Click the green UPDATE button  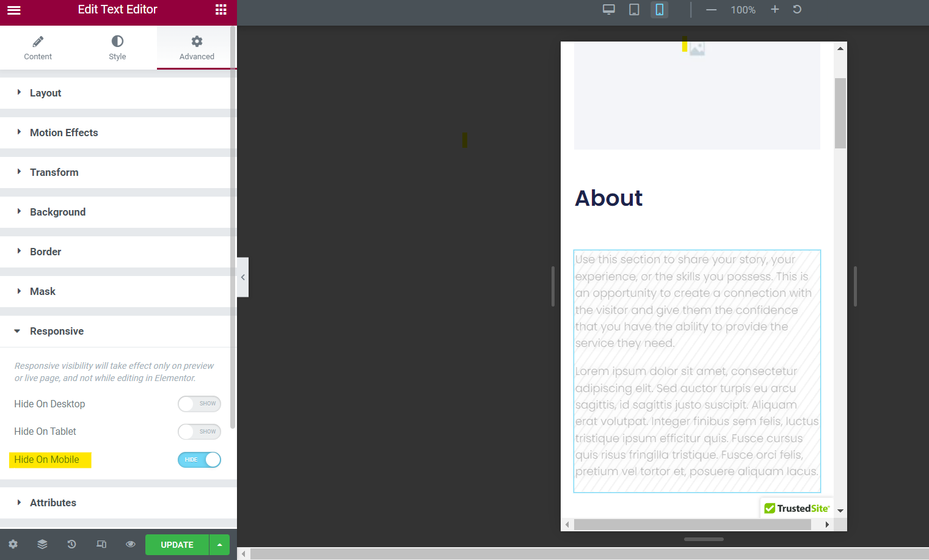(177, 545)
